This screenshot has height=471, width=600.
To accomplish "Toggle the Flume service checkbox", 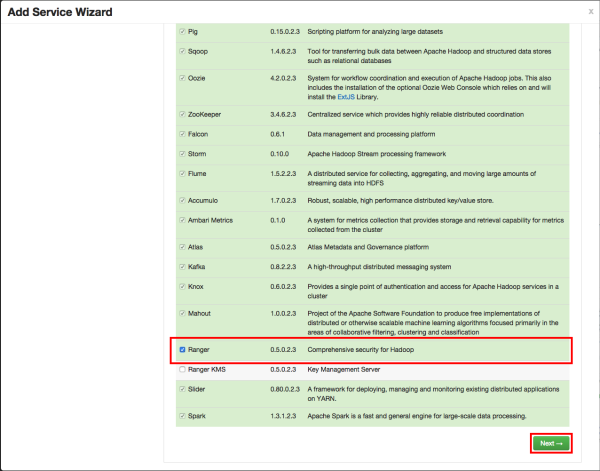I will 182,173.
